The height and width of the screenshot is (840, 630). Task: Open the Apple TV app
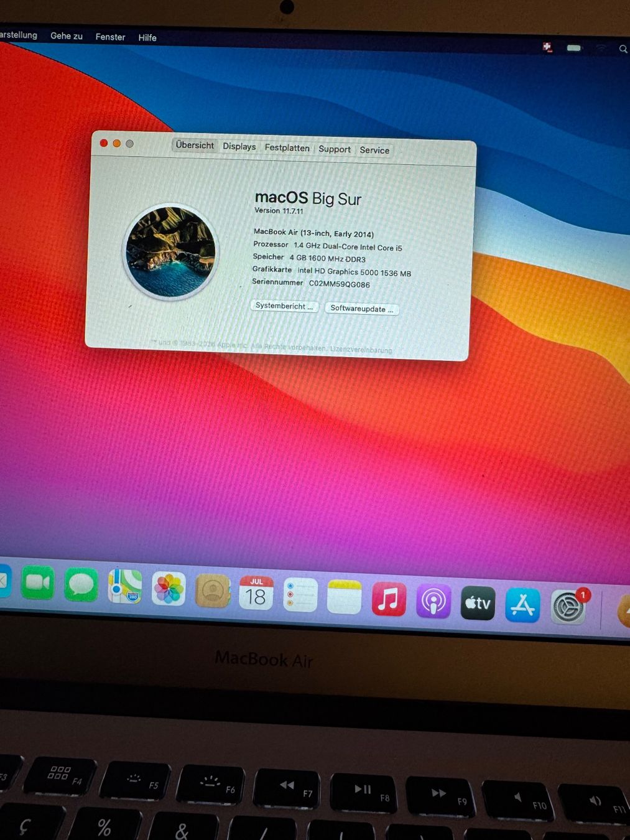478,604
